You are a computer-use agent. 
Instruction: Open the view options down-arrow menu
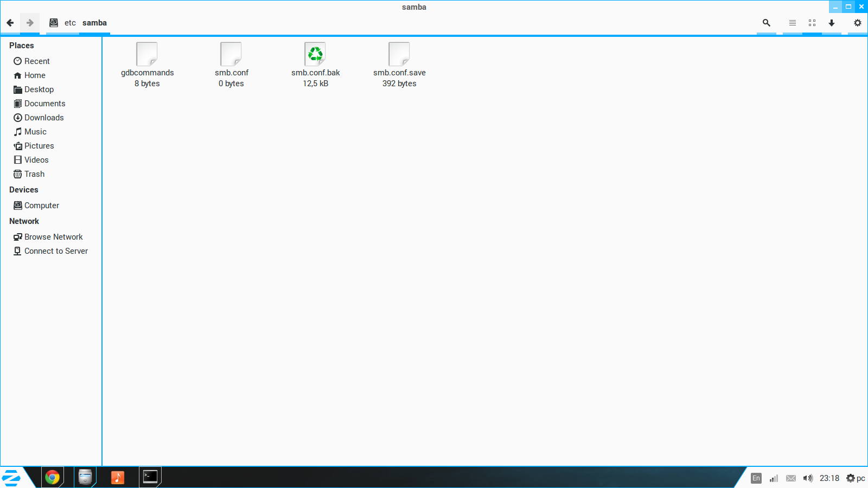(832, 23)
